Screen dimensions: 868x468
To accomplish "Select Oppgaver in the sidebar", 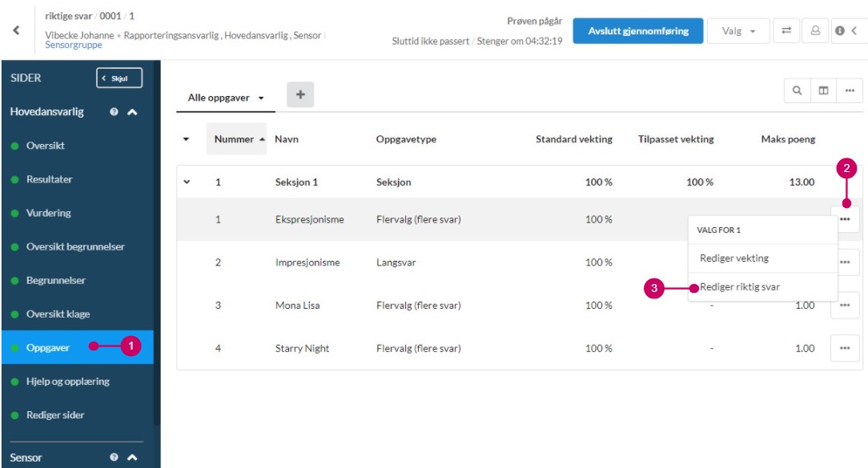I will pos(78,347).
